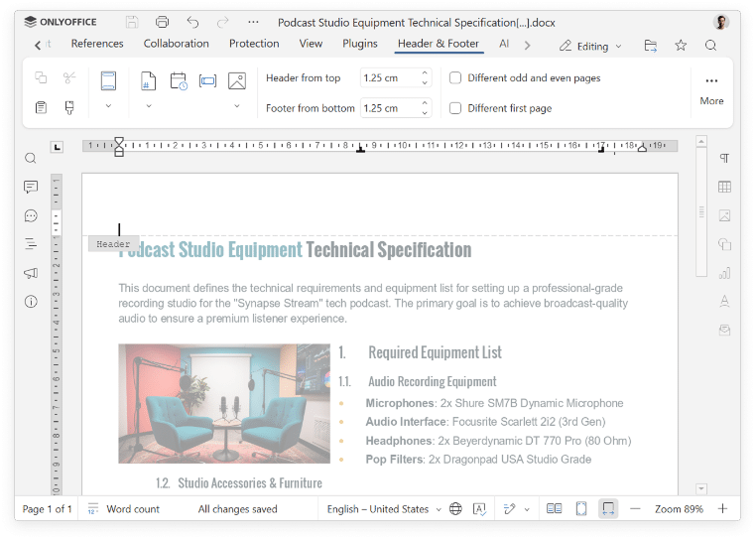Click the More button in ribbon
Screen dimensions: 756x540
click(711, 89)
